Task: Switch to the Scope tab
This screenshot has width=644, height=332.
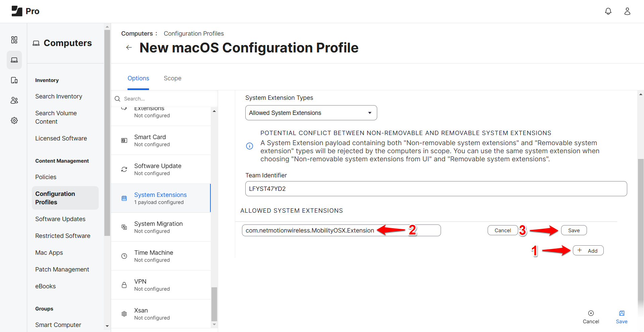Action: 172,78
